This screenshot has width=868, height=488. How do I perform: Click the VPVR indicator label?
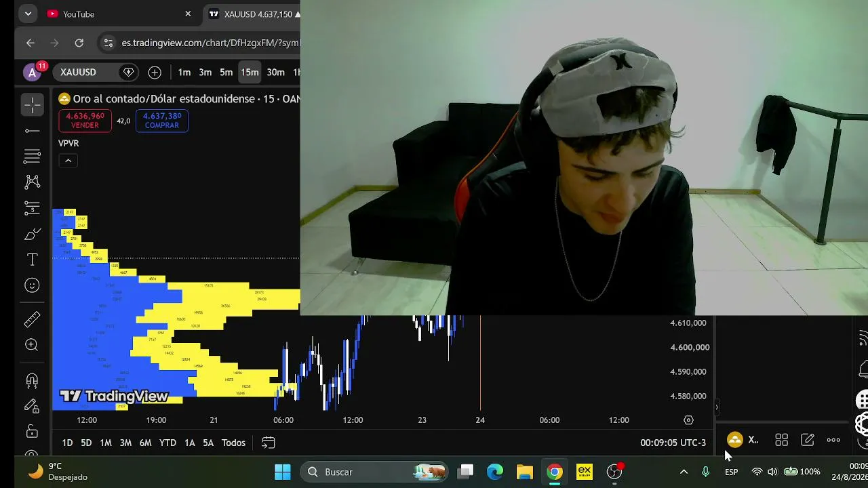68,143
